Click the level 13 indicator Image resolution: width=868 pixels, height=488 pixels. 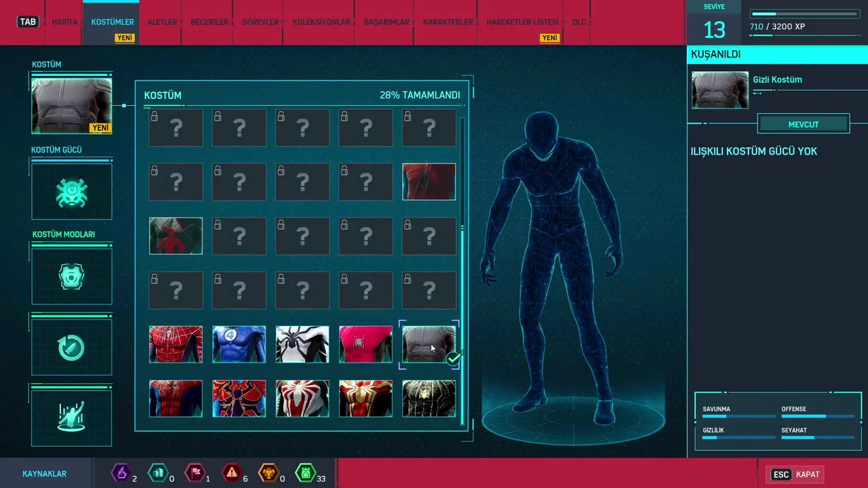pos(715,29)
